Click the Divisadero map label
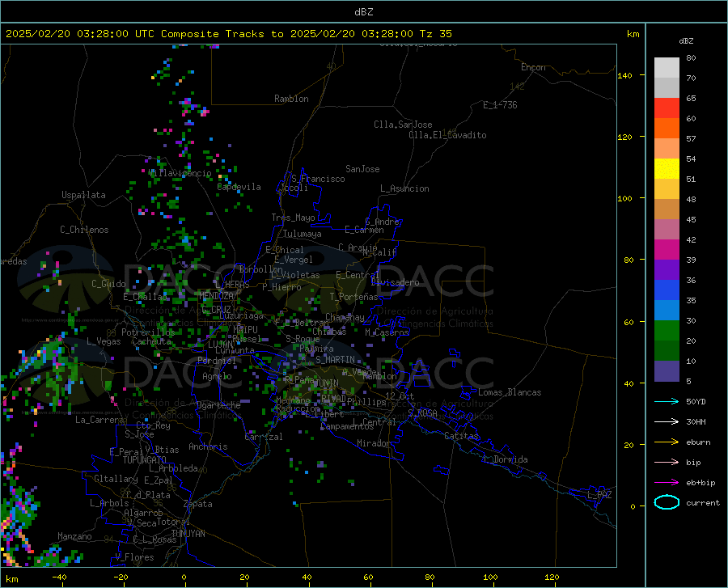This screenshot has width=728, height=588. [395, 282]
